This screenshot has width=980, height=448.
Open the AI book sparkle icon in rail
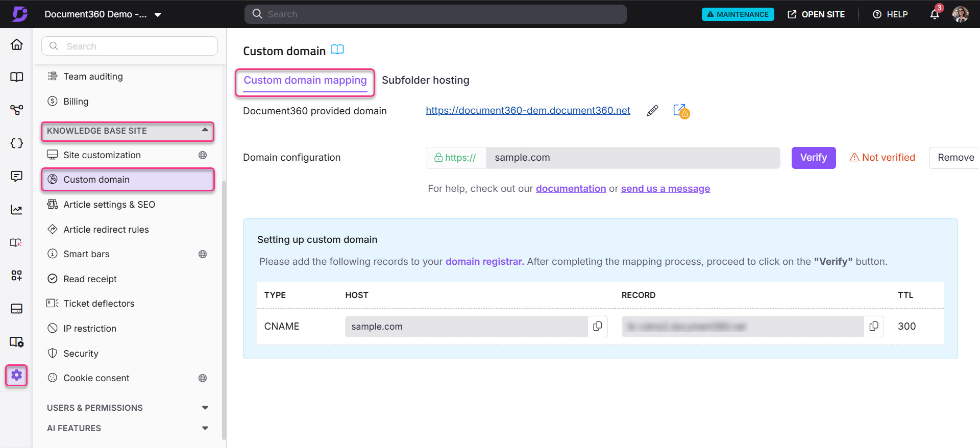point(16,242)
